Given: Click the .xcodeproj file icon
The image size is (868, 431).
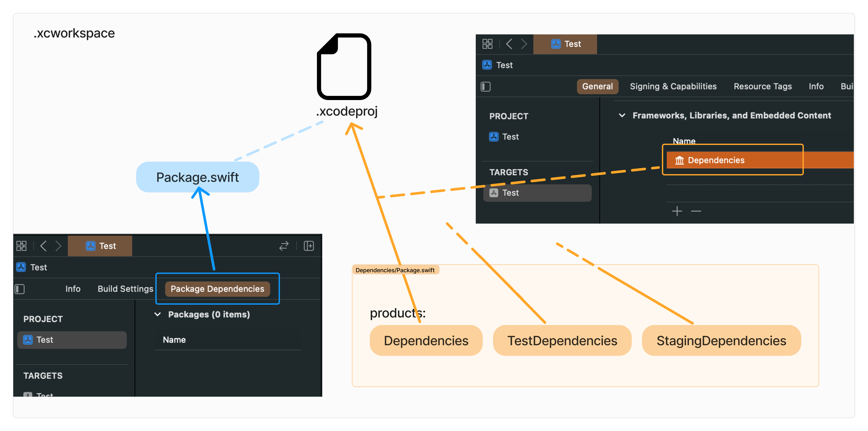Looking at the screenshot, I should (x=344, y=67).
